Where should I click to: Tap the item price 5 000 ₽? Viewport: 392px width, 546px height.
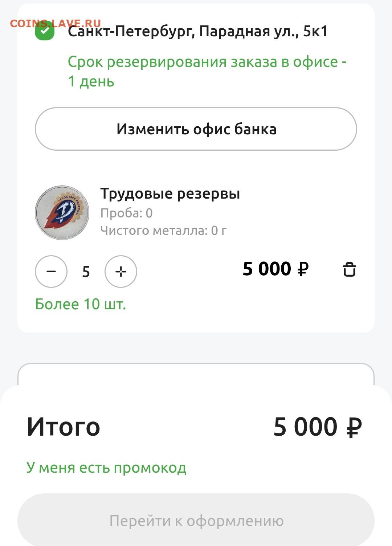pyautogui.click(x=275, y=269)
